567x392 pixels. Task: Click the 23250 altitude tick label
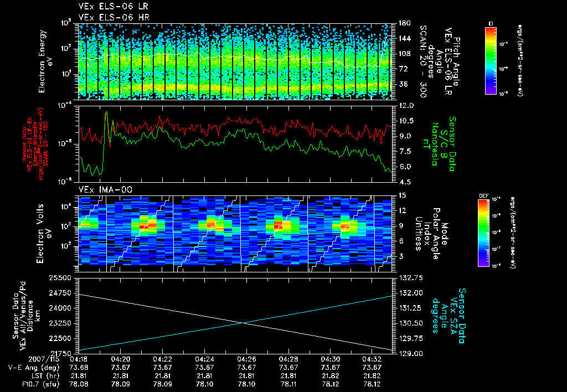[60, 323]
